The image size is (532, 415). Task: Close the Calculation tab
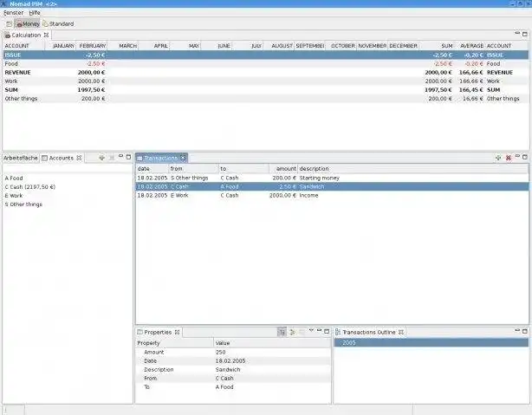[47, 35]
